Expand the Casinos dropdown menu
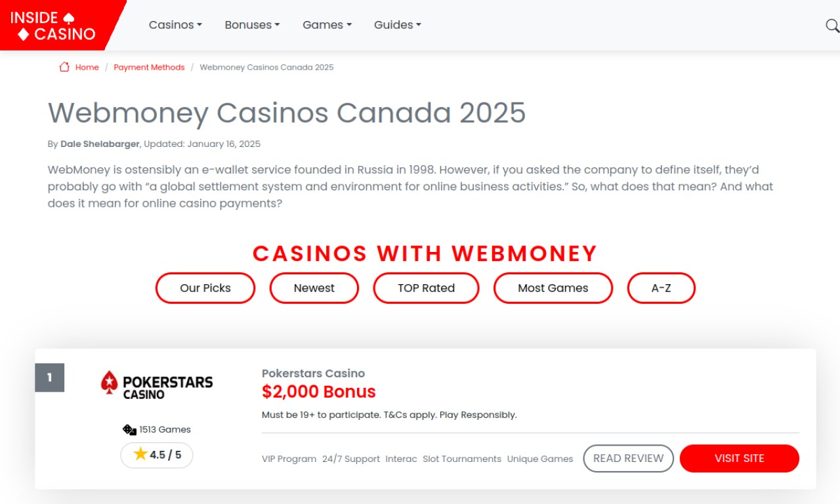The image size is (840, 504). pos(175,25)
